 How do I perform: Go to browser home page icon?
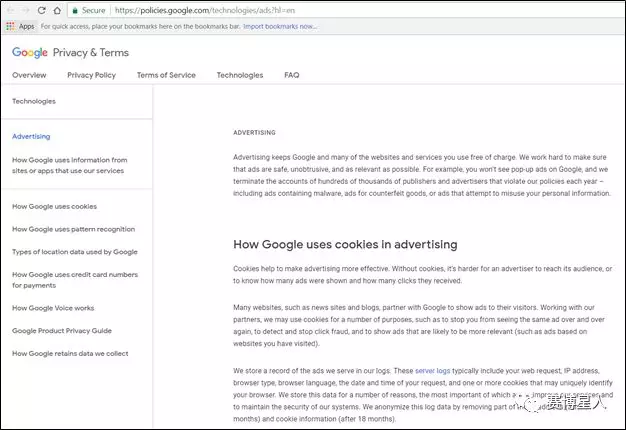click(57, 10)
